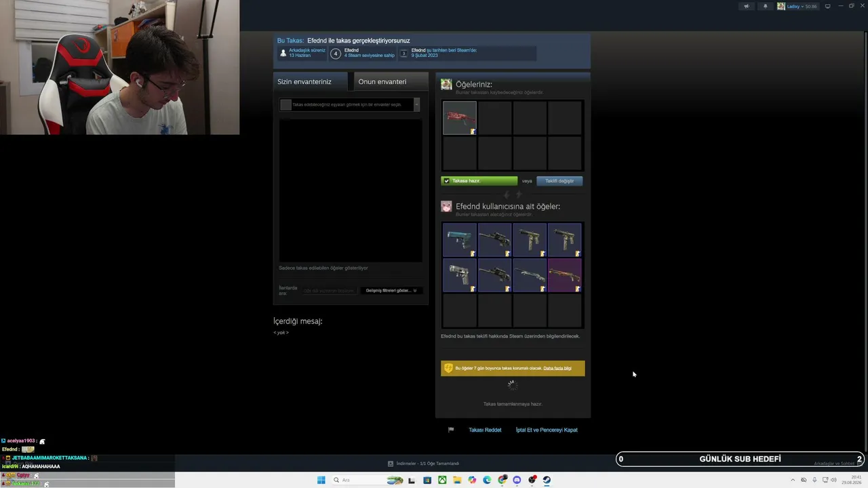Open File Explorer from the taskbar
868x488 pixels.
(457, 480)
